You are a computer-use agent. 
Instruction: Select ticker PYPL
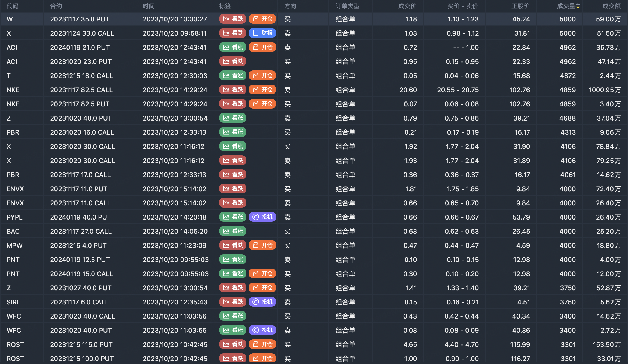14,217
